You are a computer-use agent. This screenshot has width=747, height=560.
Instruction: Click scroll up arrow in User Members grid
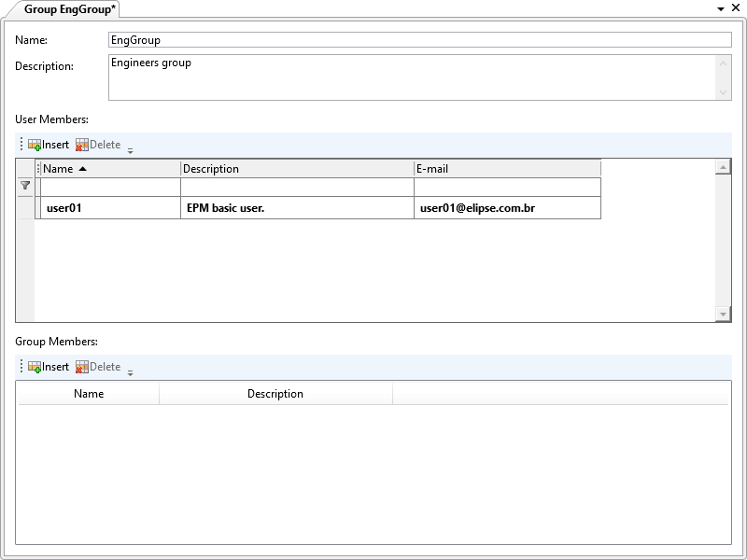(723, 167)
